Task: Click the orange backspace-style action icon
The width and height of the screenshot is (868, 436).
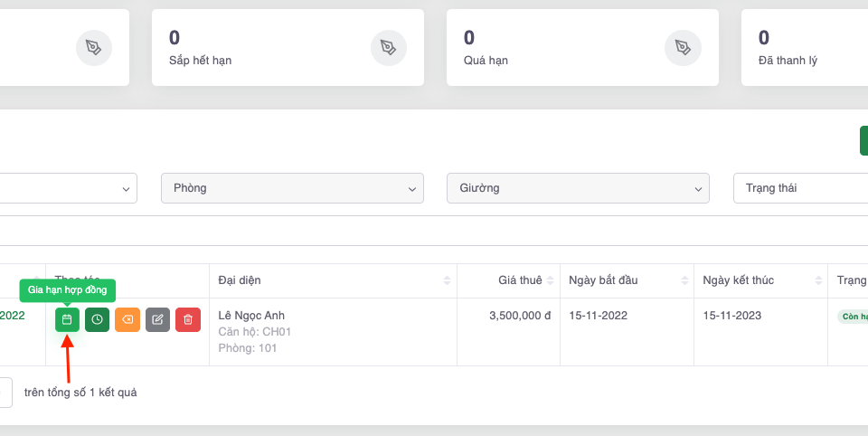Action: [x=127, y=319]
